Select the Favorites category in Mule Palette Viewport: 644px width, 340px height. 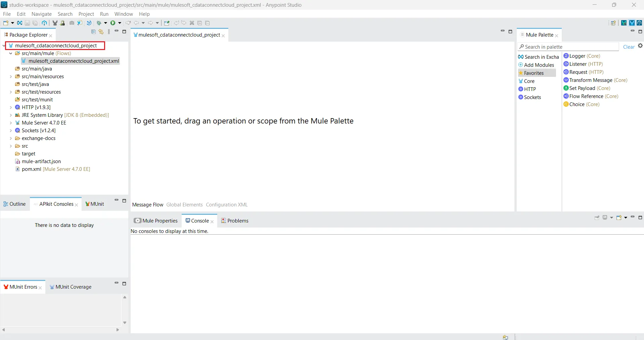tap(535, 73)
